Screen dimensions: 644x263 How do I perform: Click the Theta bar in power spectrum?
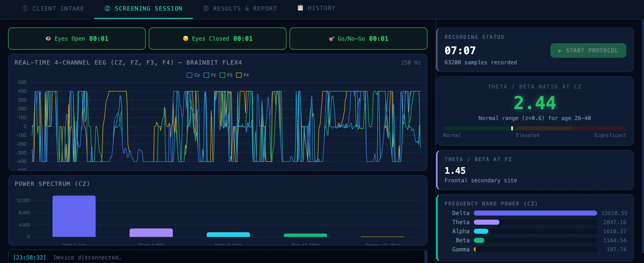click(x=151, y=232)
